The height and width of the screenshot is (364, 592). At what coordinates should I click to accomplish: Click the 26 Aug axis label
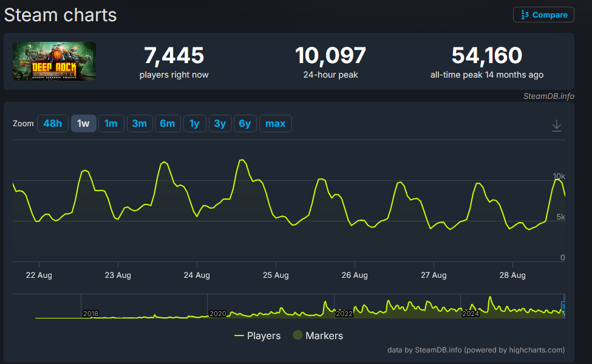(x=355, y=275)
